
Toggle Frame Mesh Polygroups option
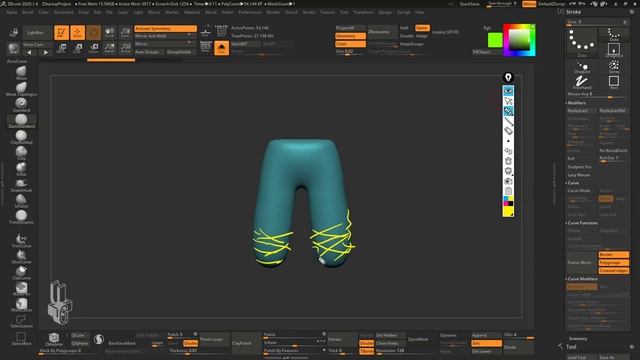pos(613,262)
